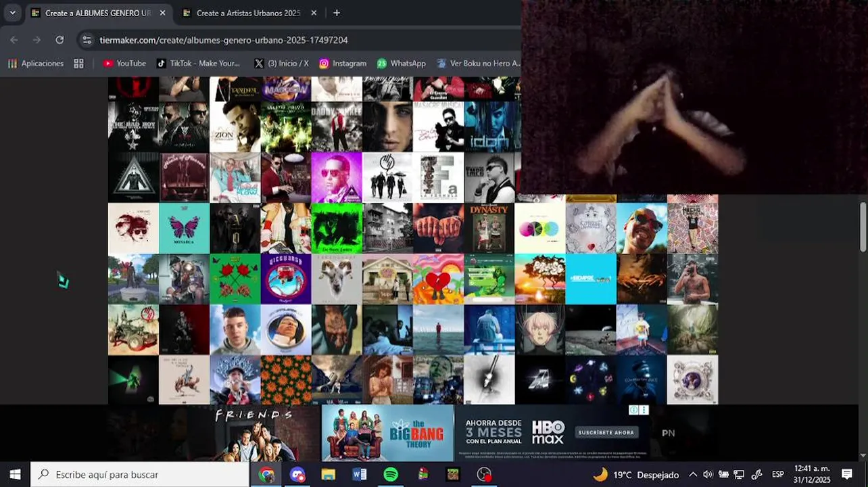Select the neon green Los Verdes Lenters cover
The width and height of the screenshot is (868, 487).
pos(337,228)
